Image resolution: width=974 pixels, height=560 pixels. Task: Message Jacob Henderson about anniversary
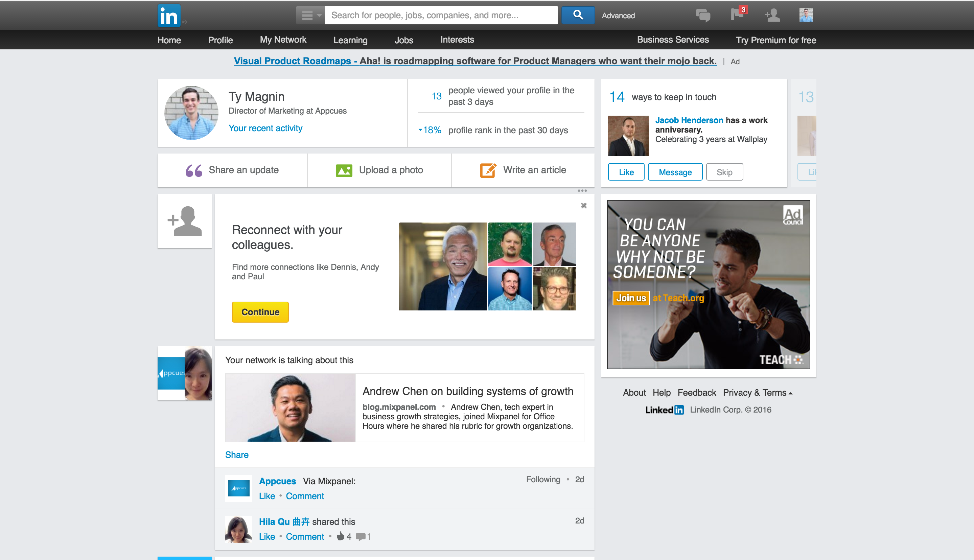click(675, 172)
